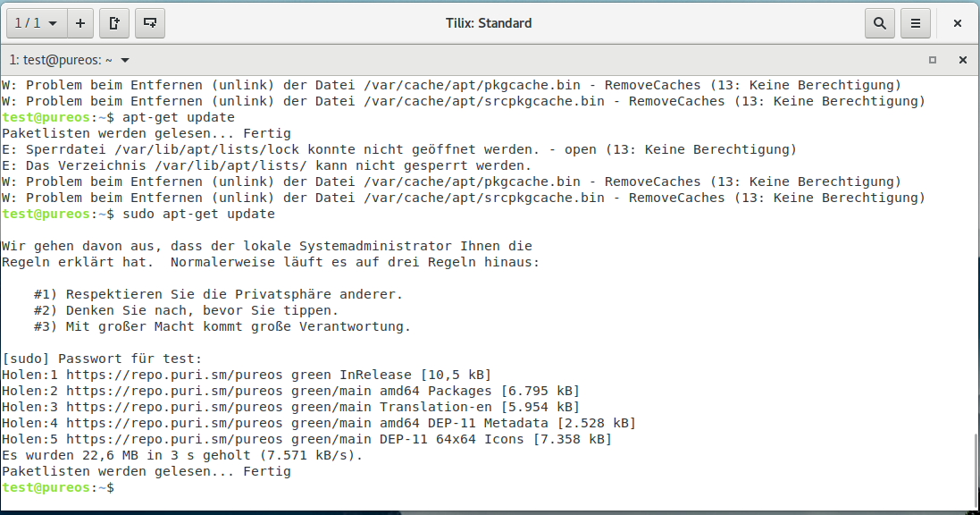Open the repo URL in the Holen:2 line
980x515 pixels.
click(174, 391)
